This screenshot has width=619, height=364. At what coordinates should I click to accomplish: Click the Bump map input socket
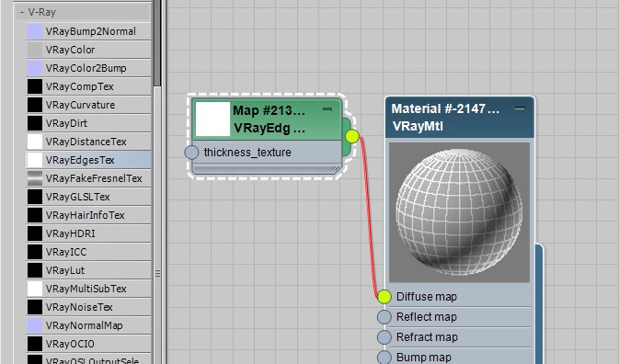pos(384,358)
